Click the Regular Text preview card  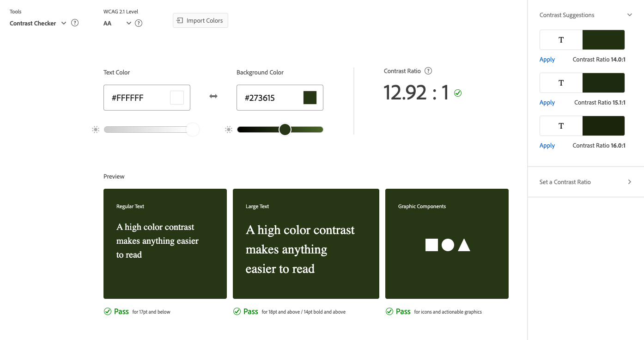point(165,244)
